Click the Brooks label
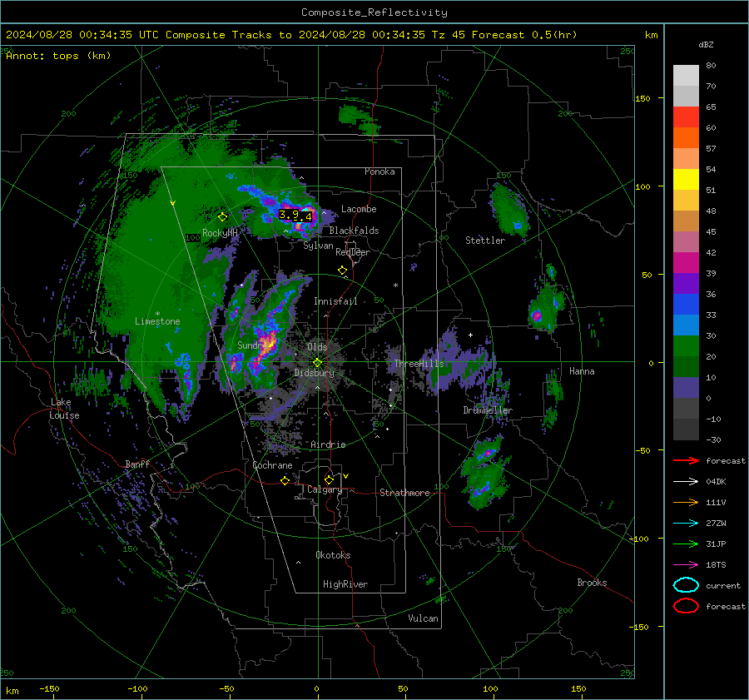Screen dimensions: 749x700 (x=592, y=583)
